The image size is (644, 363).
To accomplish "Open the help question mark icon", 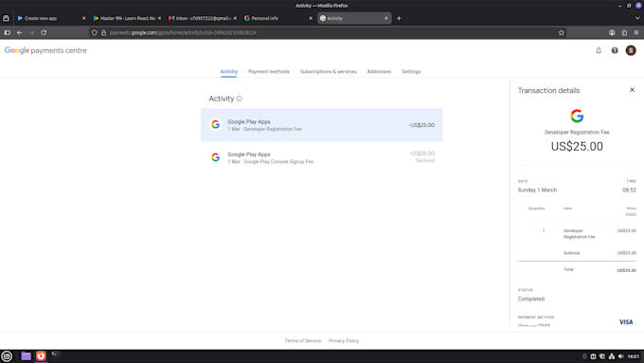I will (615, 50).
